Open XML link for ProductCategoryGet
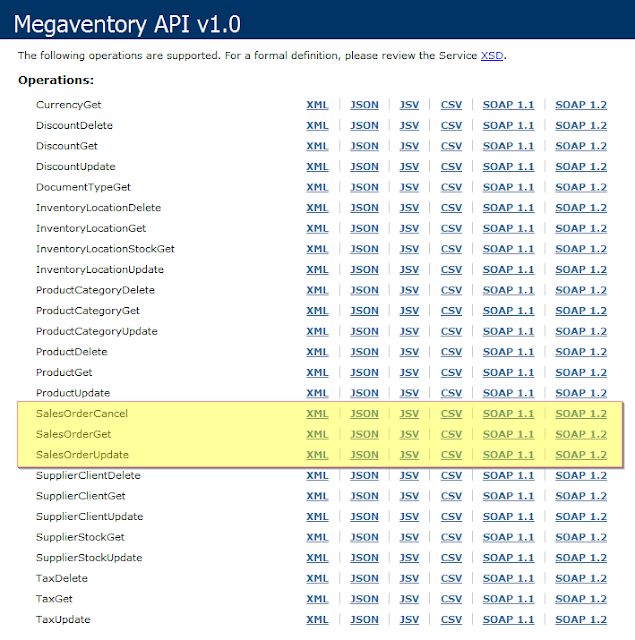The image size is (635, 640). (317, 311)
